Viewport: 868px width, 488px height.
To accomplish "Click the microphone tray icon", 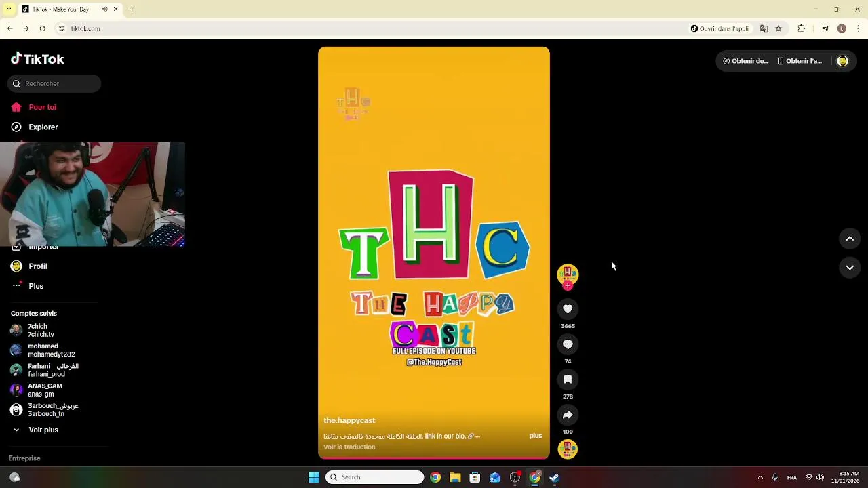I will point(774,477).
